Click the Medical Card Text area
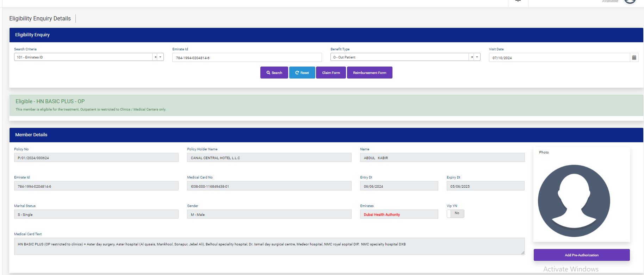The image size is (644, 275). [269, 246]
